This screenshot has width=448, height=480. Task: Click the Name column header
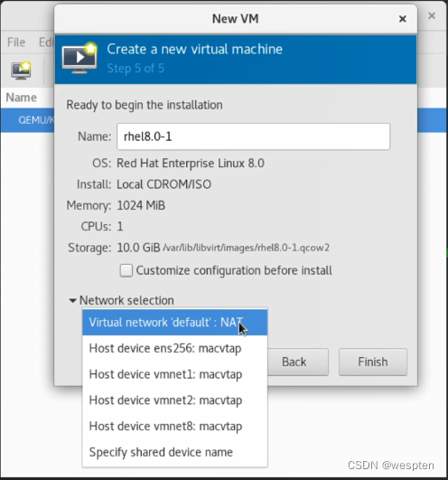click(22, 98)
